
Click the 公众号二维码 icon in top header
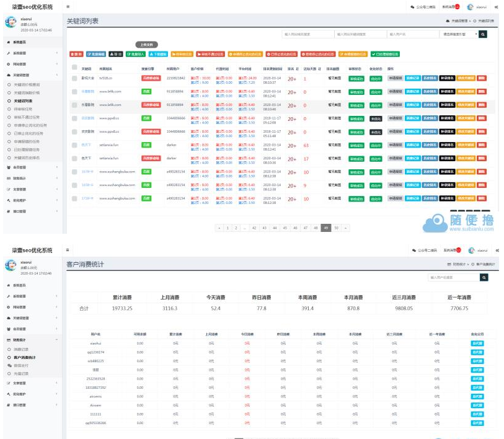pyautogui.click(x=422, y=7)
